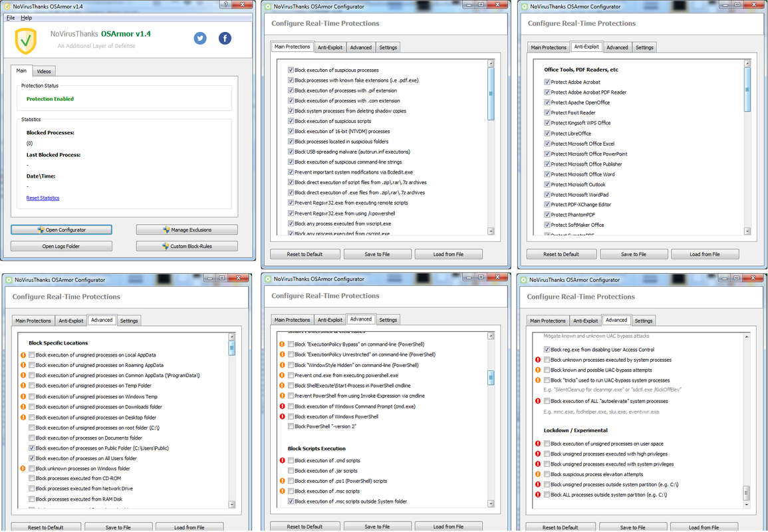Click orange icon beside .msc scripts rule

pyautogui.click(x=282, y=491)
